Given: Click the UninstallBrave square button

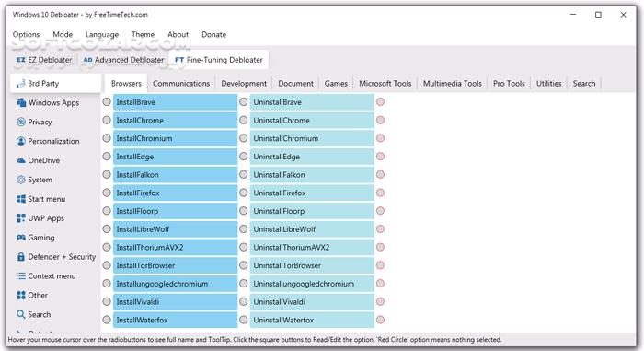Looking at the screenshot, I should (x=312, y=102).
